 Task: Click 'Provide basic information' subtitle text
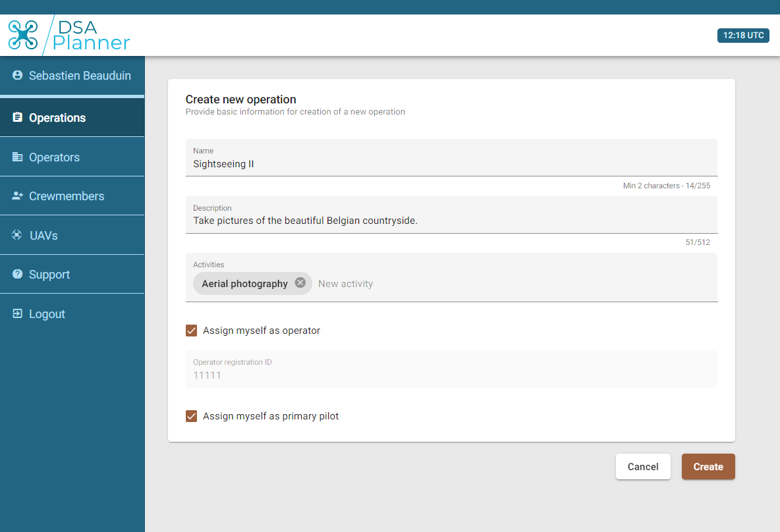click(x=295, y=112)
